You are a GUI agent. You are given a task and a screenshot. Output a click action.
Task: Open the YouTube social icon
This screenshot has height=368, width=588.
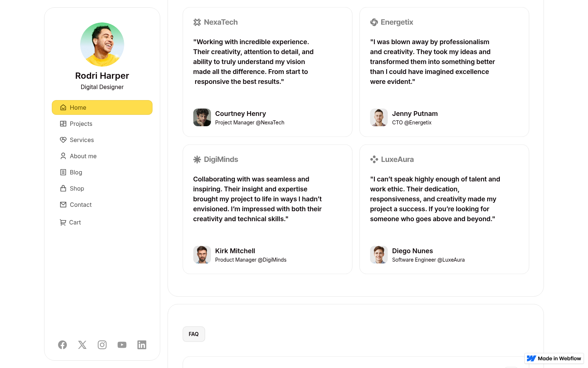122,345
